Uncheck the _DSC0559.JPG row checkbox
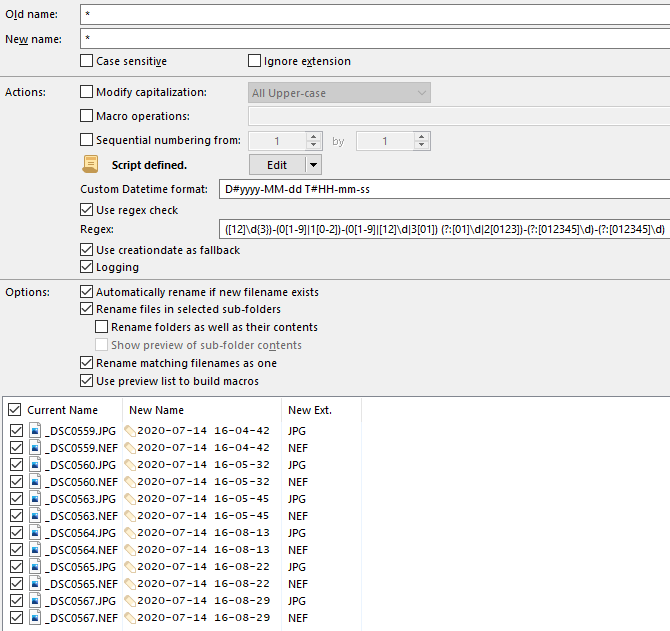 coord(16,430)
